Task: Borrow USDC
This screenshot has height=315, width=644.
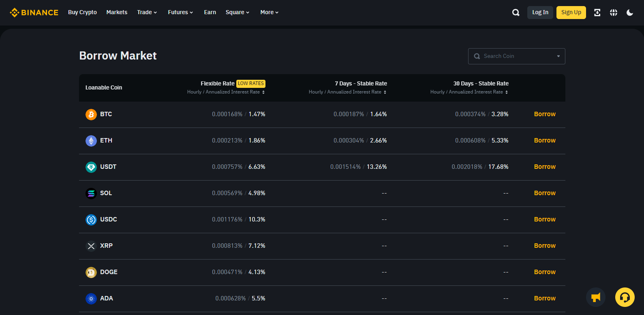Action: pos(545,219)
